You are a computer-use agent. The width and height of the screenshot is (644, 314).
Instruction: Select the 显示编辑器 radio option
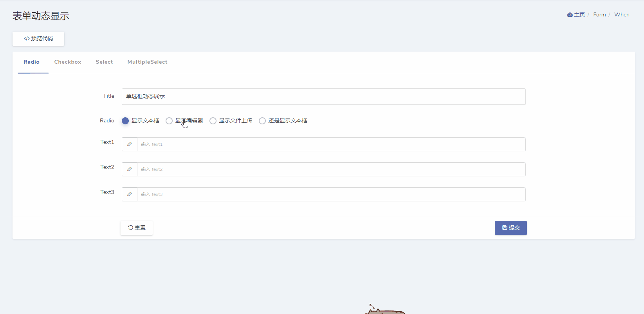tap(169, 121)
